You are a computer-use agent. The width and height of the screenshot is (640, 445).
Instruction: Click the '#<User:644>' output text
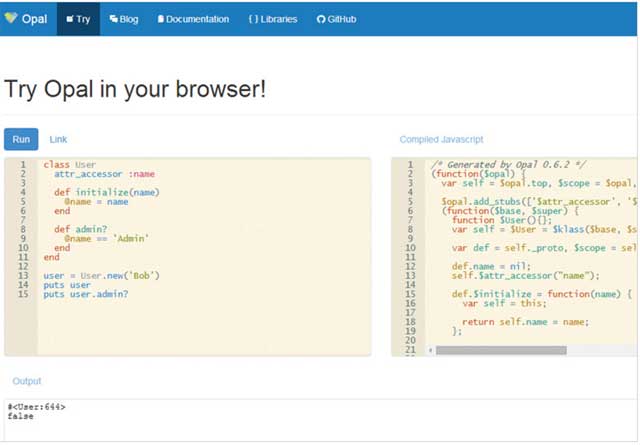point(37,407)
